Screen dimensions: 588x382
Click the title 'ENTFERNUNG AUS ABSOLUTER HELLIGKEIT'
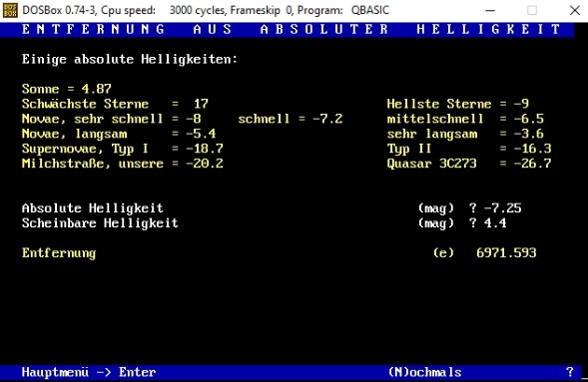(x=292, y=29)
